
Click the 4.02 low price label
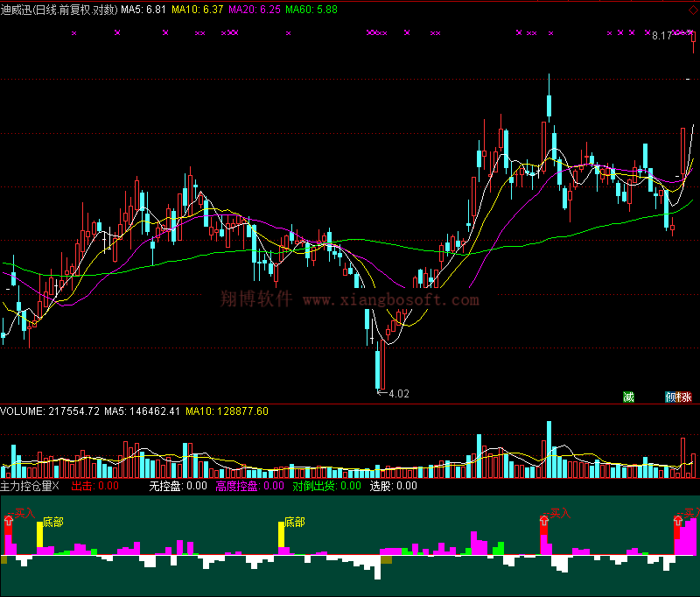tap(399, 393)
